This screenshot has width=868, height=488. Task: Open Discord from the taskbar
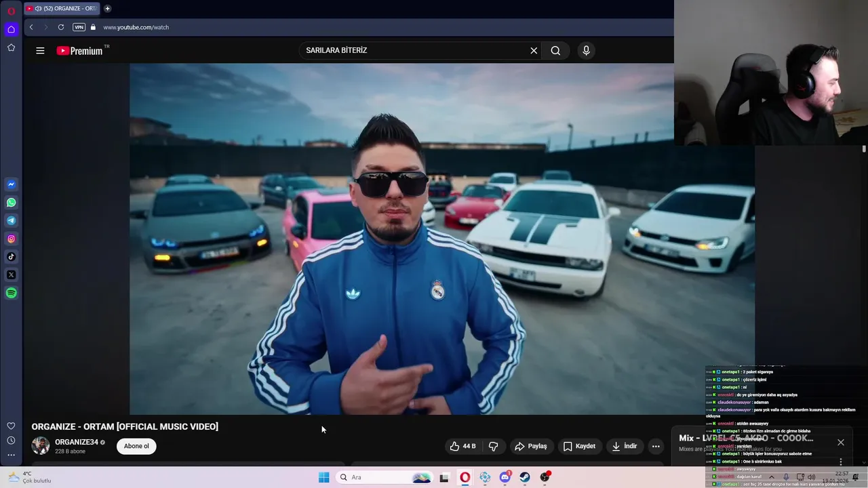[505, 477]
